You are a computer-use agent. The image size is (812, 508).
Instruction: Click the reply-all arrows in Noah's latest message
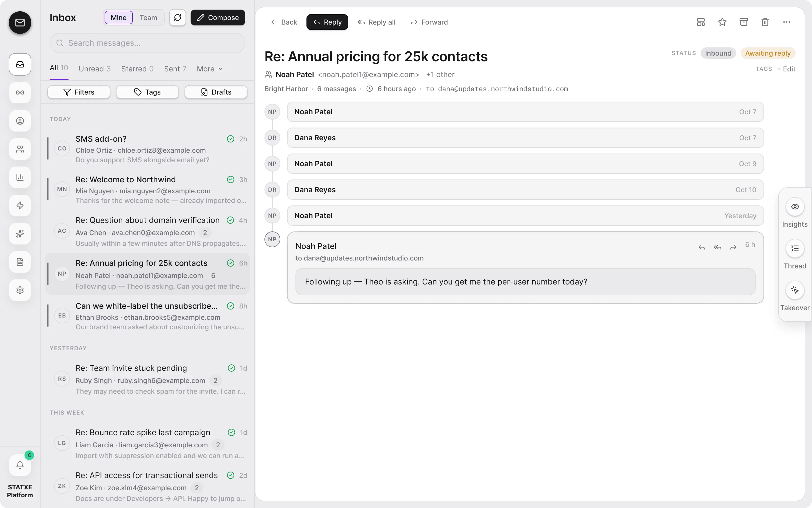717,247
